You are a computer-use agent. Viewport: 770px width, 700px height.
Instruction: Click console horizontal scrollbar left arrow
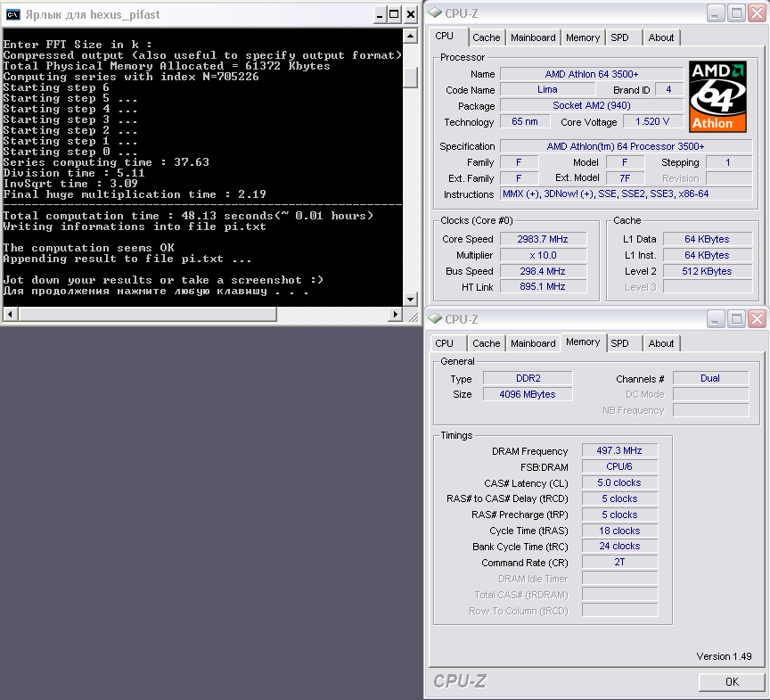pos(11,314)
